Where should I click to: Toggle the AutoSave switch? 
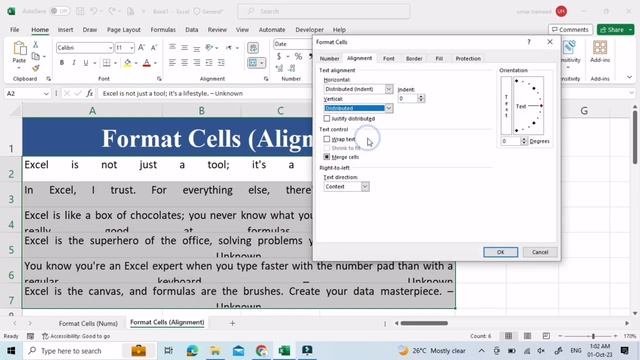pos(60,11)
